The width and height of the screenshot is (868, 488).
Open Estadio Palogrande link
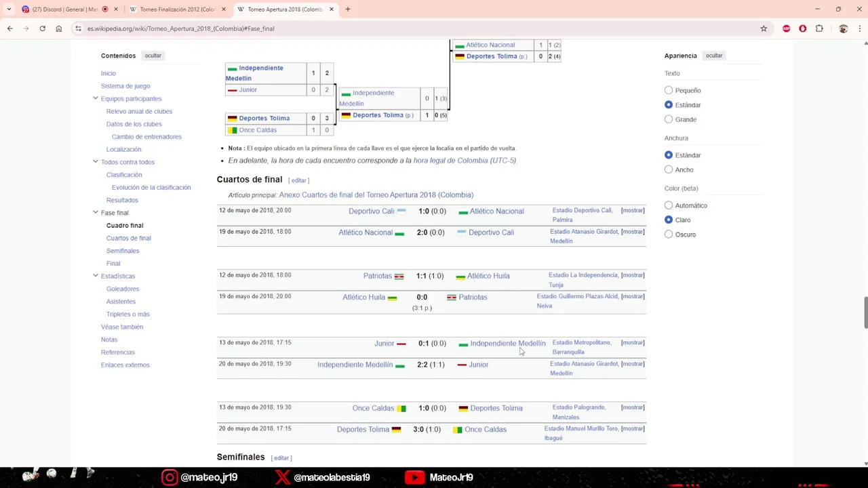coord(579,407)
